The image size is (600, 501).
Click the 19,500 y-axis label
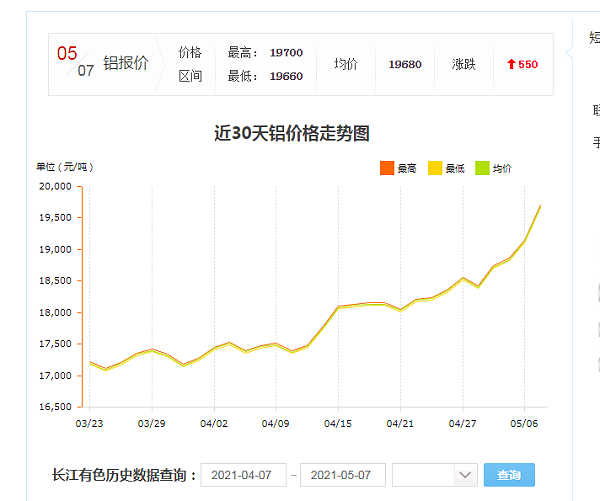(55, 218)
